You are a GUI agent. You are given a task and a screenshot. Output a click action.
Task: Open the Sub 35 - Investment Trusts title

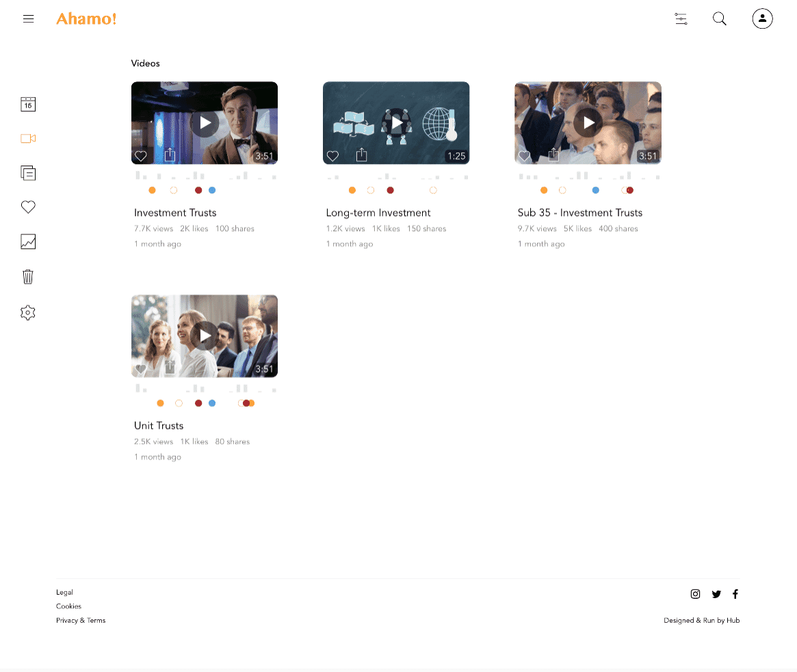coord(580,213)
